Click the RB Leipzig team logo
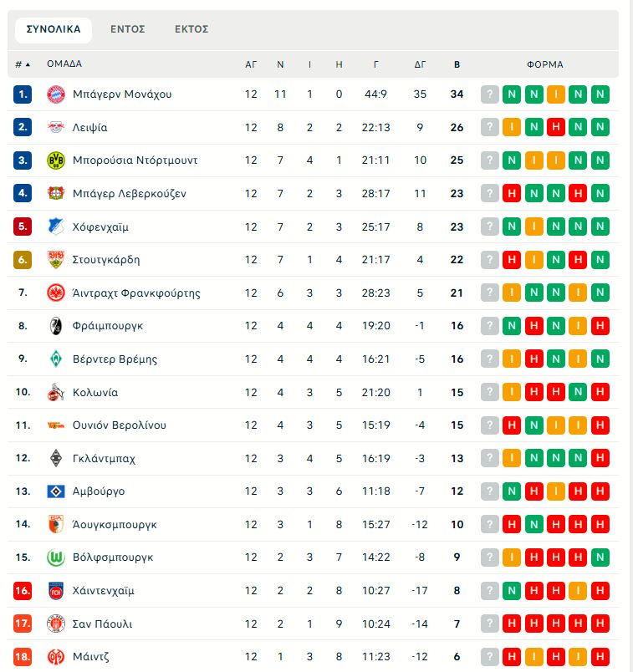This screenshot has width=633, height=672. (x=56, y=128)
